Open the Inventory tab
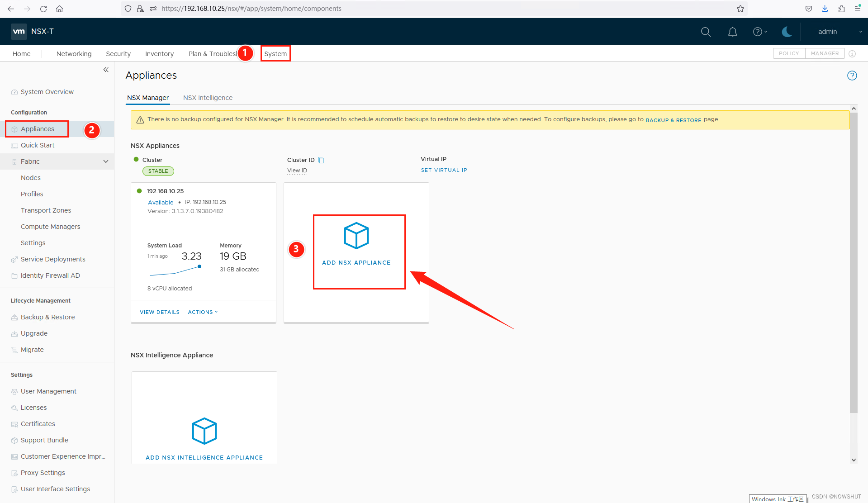 (x=159, y=54)
